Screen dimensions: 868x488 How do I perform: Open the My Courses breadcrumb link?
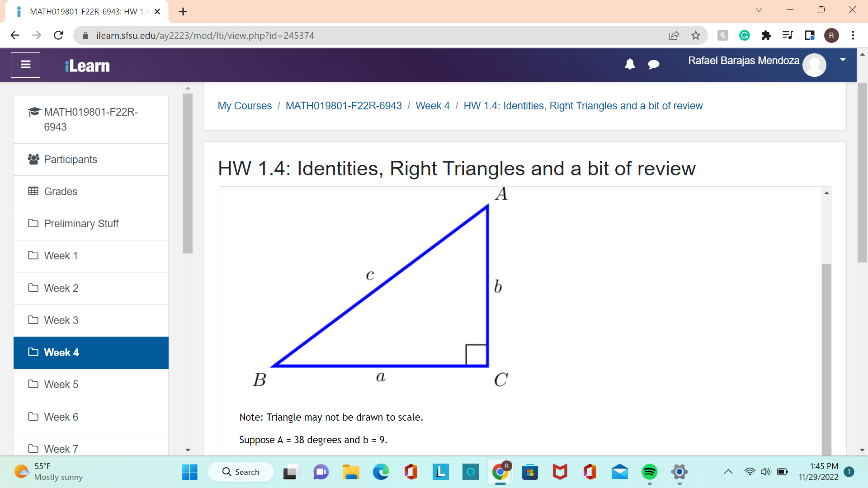[244, 106]
